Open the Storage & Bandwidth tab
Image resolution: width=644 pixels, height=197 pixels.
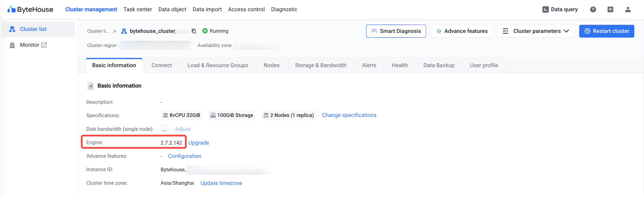click(320, 65)
